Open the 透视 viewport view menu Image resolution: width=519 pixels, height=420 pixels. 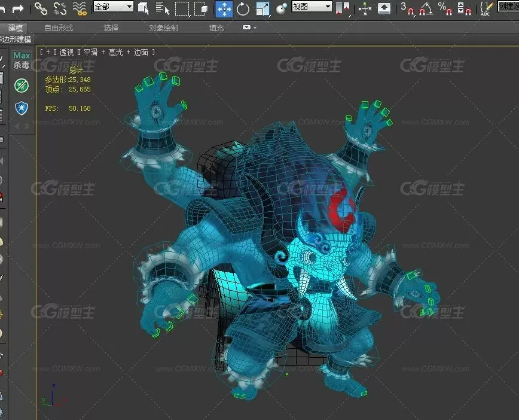(66, 52)
